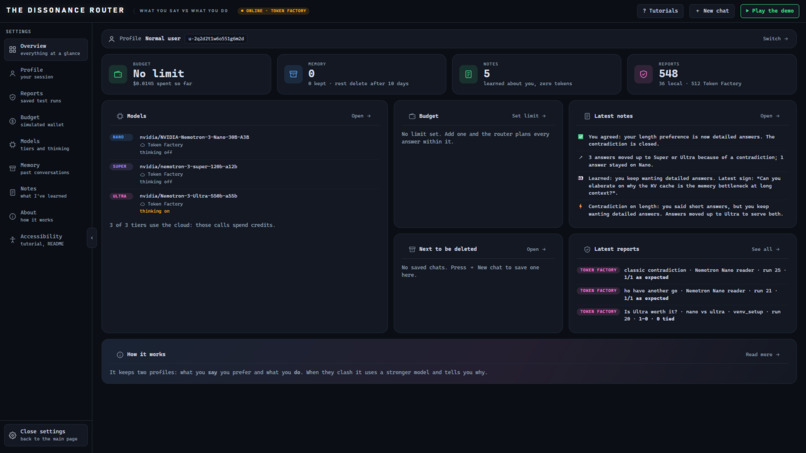Open classic contradiction run 25 report
The width and height of the screenshot is (806, 453).
pos(682,274)
